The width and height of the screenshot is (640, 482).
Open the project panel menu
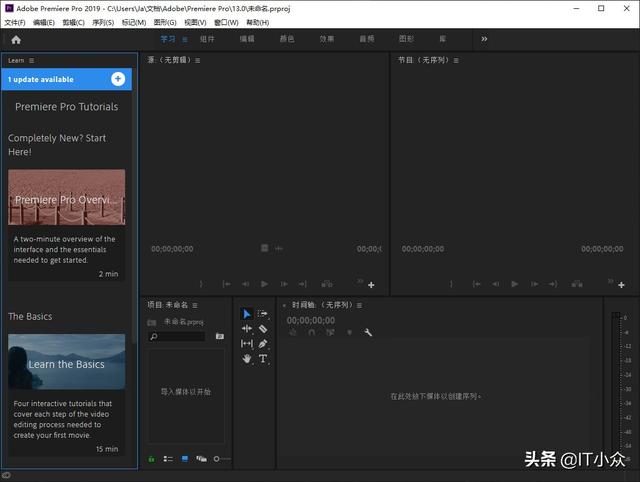point(195,305)
